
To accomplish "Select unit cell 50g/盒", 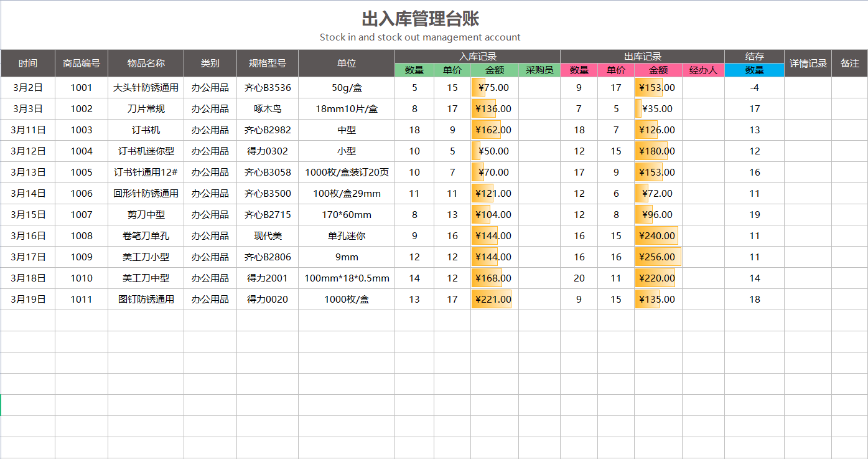I will [346, 87].
